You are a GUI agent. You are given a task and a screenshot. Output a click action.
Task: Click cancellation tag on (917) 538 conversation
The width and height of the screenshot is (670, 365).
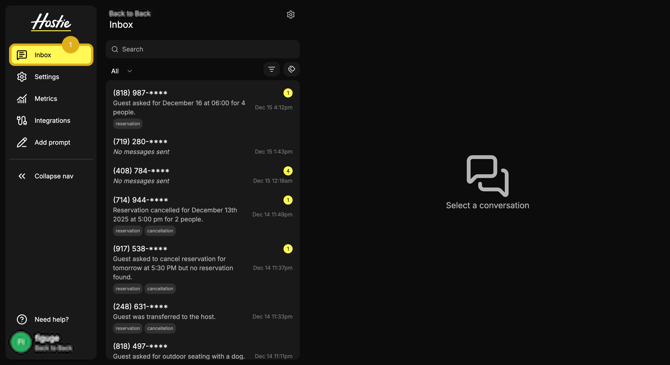pos(160,289)
